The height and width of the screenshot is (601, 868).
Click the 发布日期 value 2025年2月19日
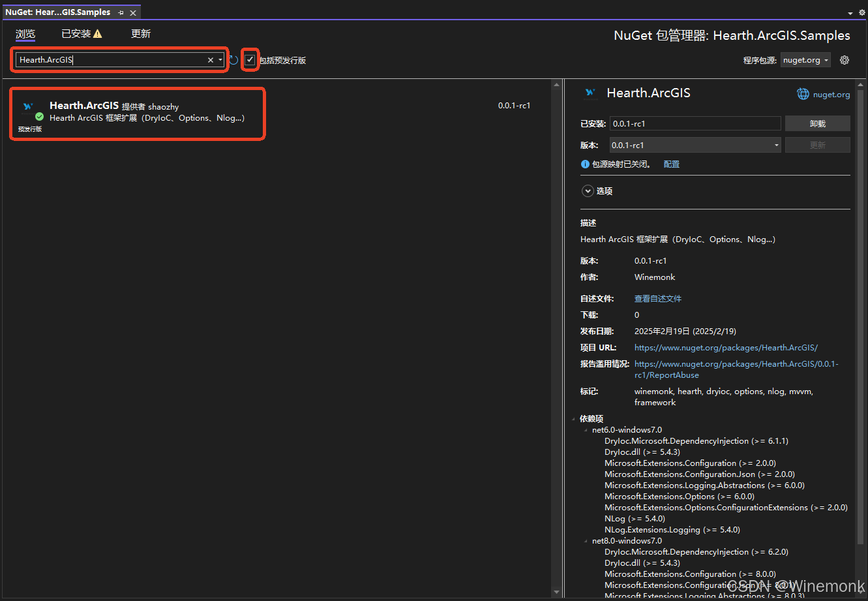pyautogui.click(x=685, y=331)
